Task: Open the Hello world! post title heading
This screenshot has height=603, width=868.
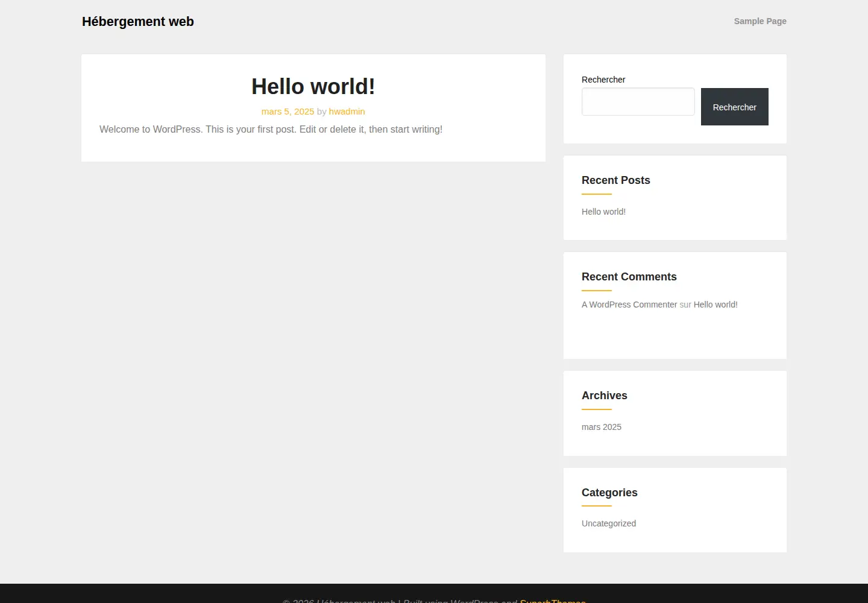Action: tap(313, 87)
